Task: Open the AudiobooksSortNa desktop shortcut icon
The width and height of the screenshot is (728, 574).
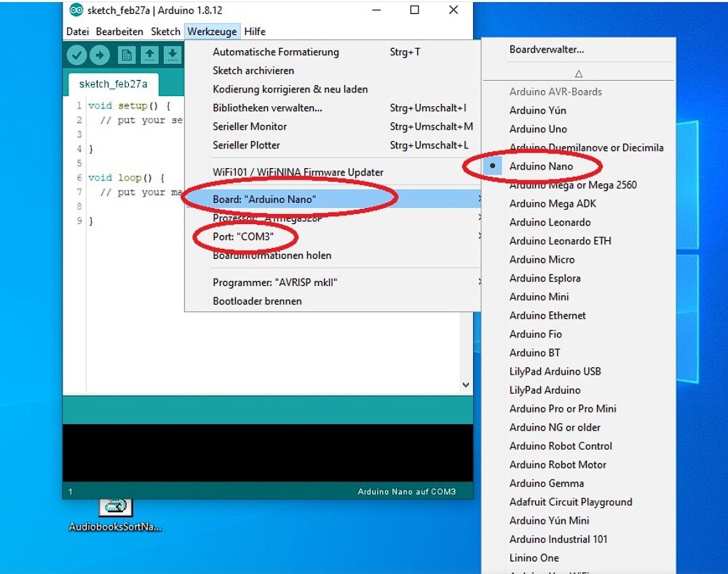Action: (x=114, y=507)
